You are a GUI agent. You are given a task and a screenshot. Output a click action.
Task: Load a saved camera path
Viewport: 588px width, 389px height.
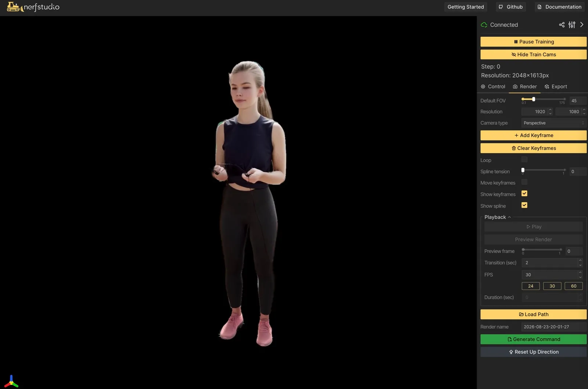pos(533,314)
